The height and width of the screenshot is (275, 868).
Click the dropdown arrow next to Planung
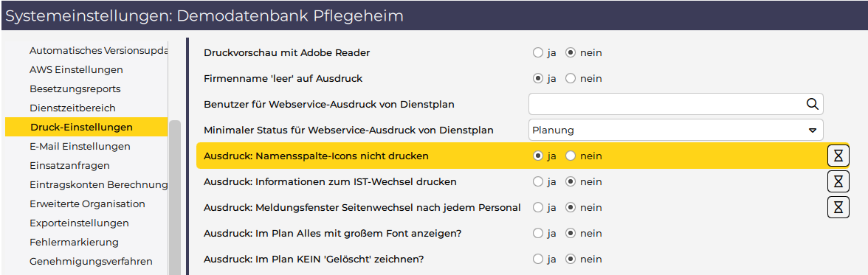click(x=812, y=130)
